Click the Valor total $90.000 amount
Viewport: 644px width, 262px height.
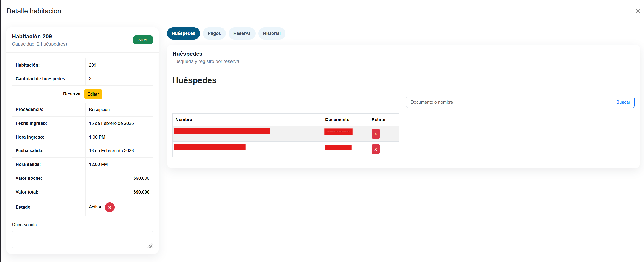tap(141, 192)
